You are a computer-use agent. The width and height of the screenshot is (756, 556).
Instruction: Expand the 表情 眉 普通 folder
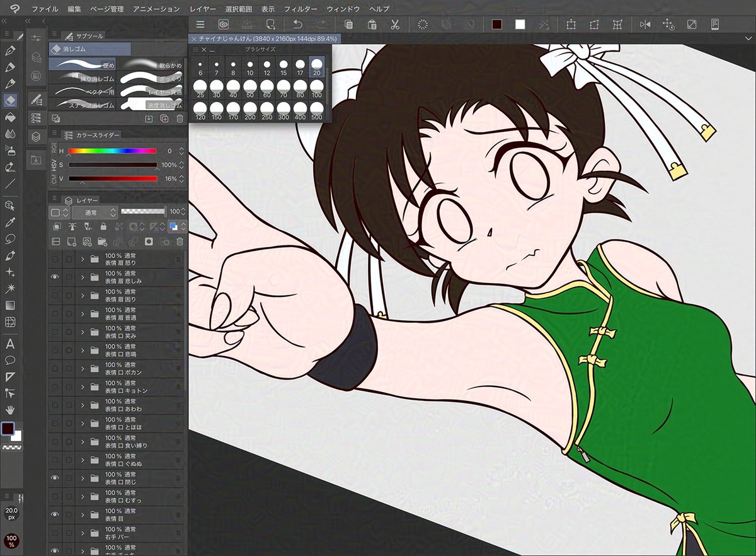[83, 314]
